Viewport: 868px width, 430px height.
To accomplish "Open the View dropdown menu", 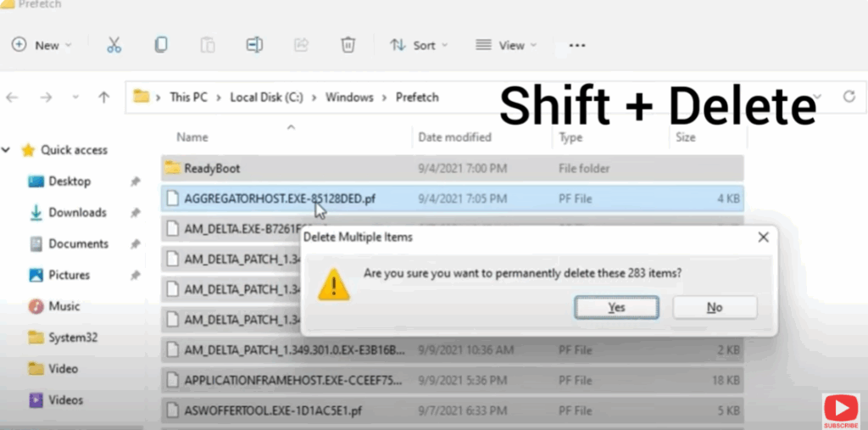I will 506,45.
